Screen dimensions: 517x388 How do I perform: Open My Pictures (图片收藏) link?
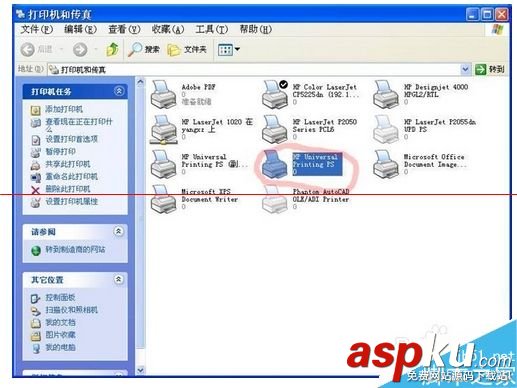pyautogui.click(x=60, y=335)
